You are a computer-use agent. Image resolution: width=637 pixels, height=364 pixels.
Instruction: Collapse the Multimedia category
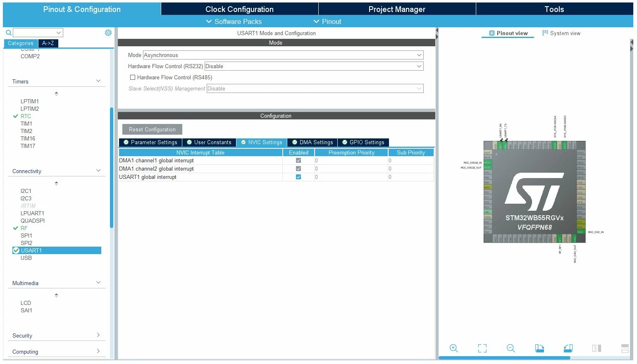(98, 283)
